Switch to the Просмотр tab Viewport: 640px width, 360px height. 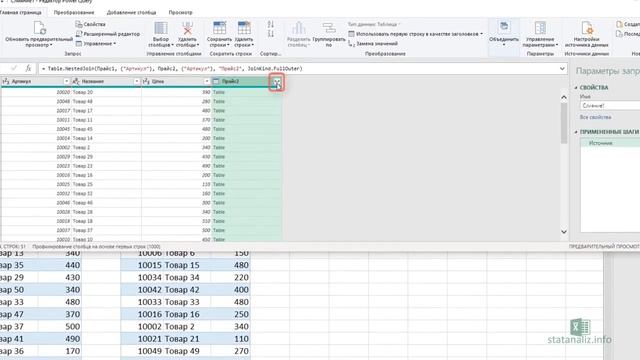[x=180, y=12]
